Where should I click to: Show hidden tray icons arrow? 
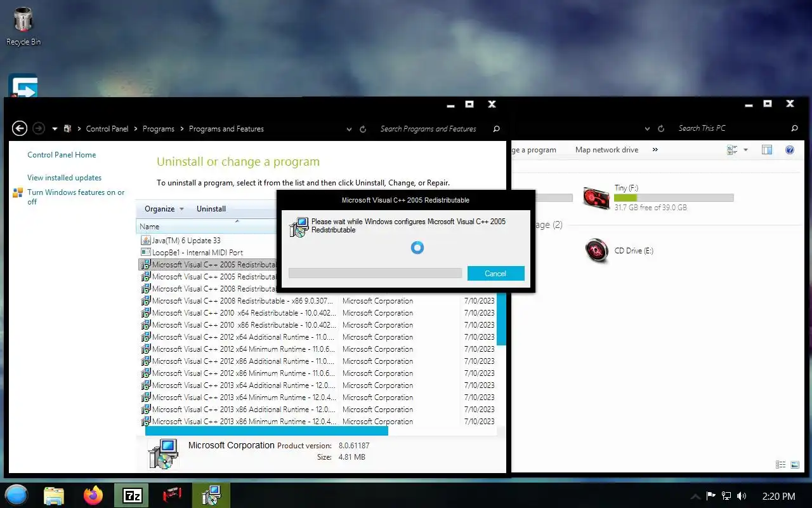(x=695, y=496)
